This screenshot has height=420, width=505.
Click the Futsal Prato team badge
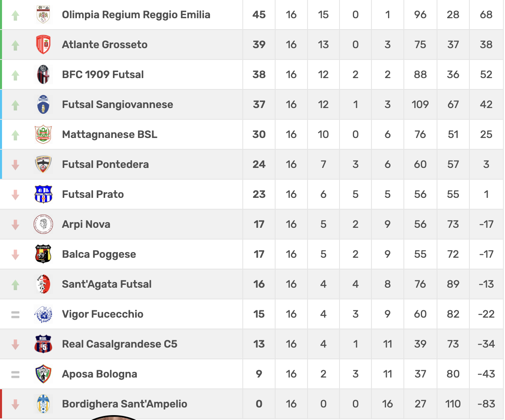click(43, 194)
